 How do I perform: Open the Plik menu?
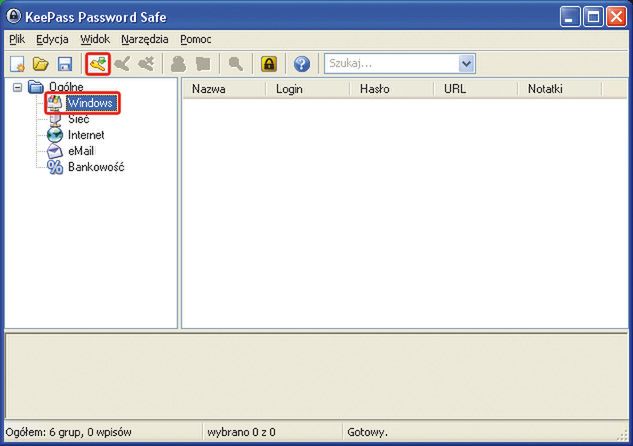click(17, 40)
